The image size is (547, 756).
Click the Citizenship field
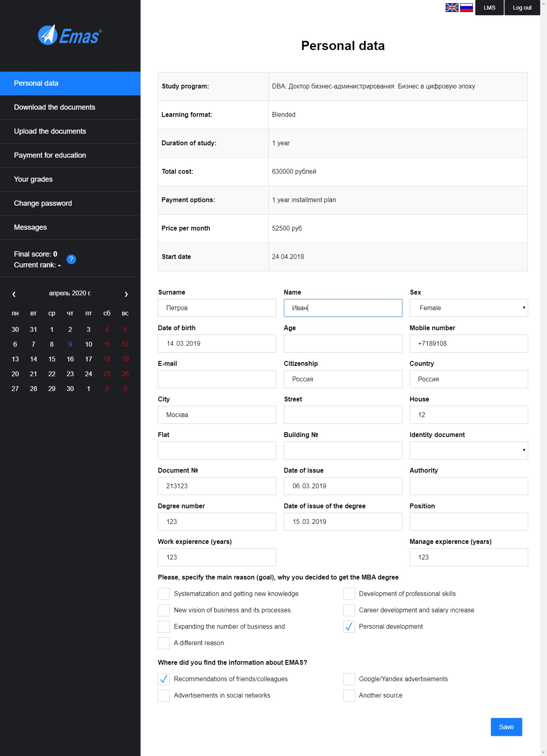(x=343, y=379)
